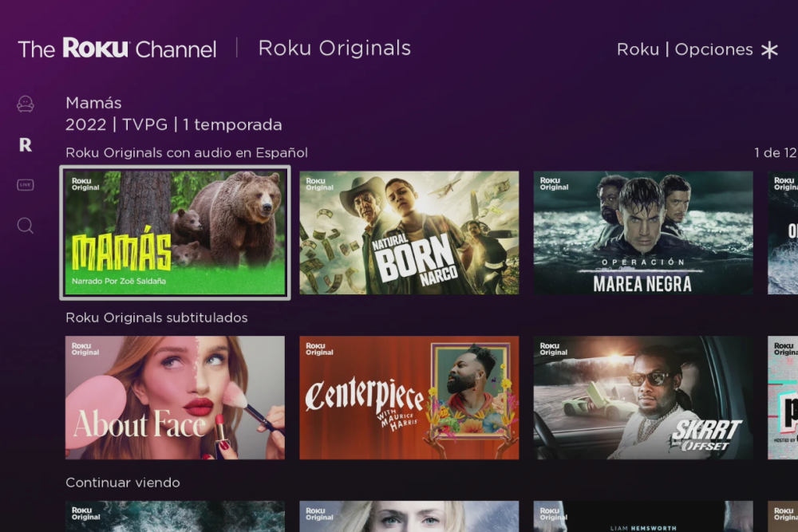Open the search magnifier icon
Viewport: 798px width, 532px height.
(x=26, y=225)
